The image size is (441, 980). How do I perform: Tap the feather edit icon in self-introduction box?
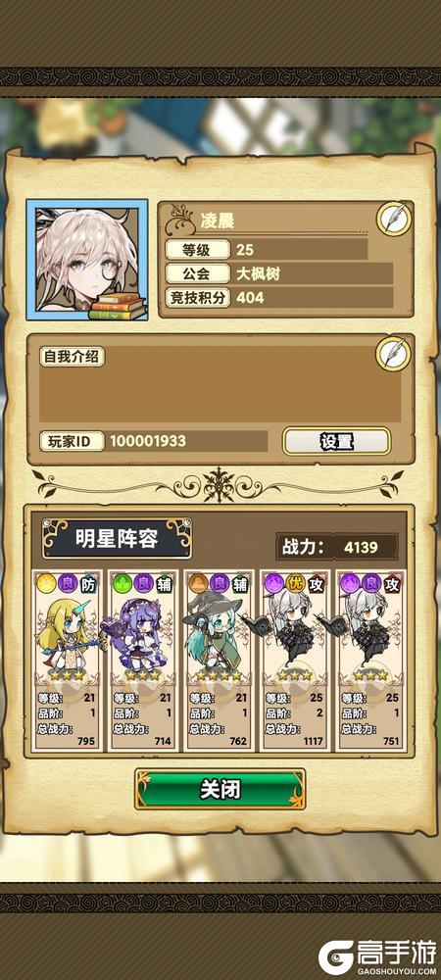point(393,354)
